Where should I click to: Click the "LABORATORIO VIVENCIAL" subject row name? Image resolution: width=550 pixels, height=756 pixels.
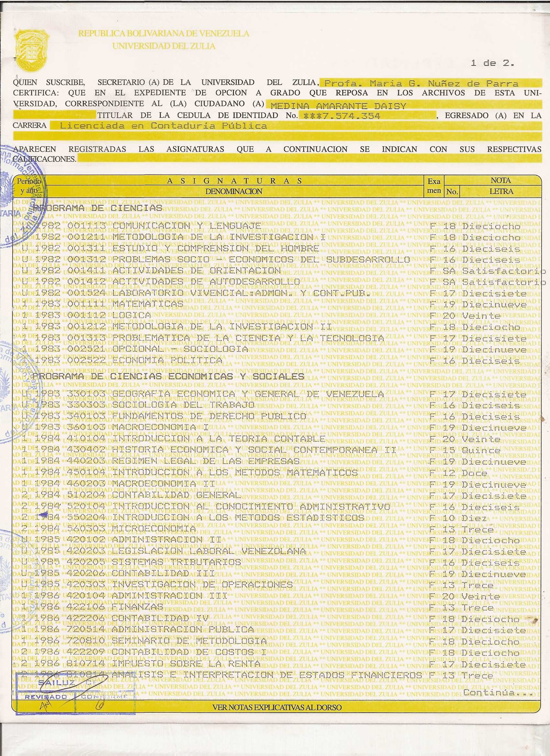pyautogui.click(x=241, y=294)
